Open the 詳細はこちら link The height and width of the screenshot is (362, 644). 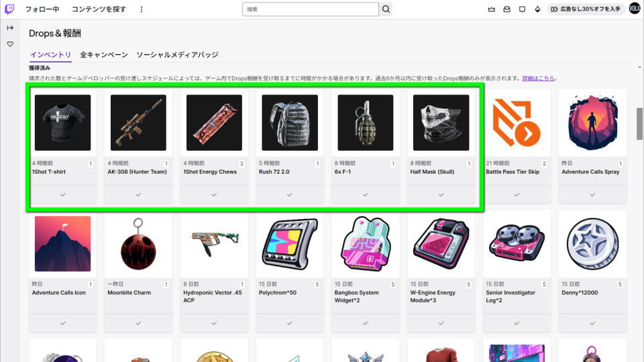click(x=539, y=78)
